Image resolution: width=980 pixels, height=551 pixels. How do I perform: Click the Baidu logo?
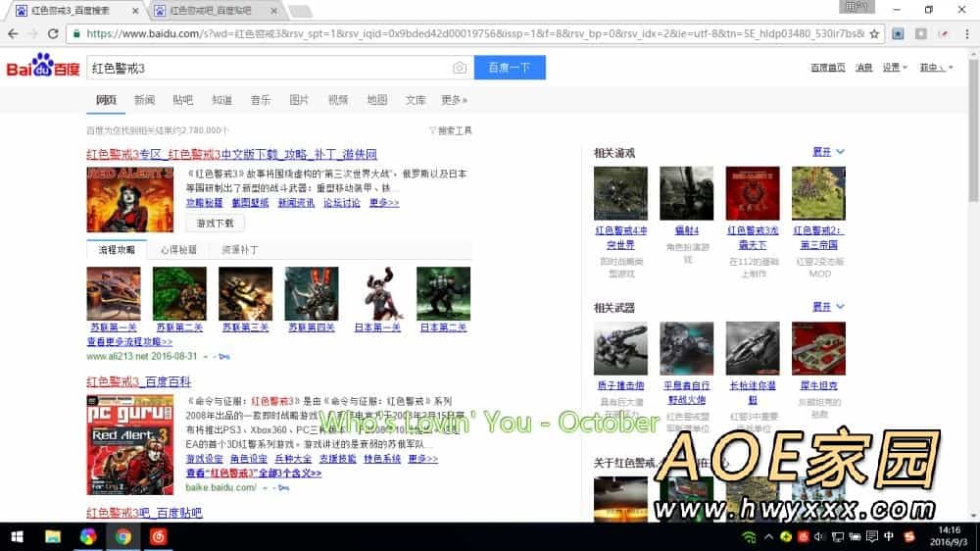pyautogui.click(x=41, y=68)
